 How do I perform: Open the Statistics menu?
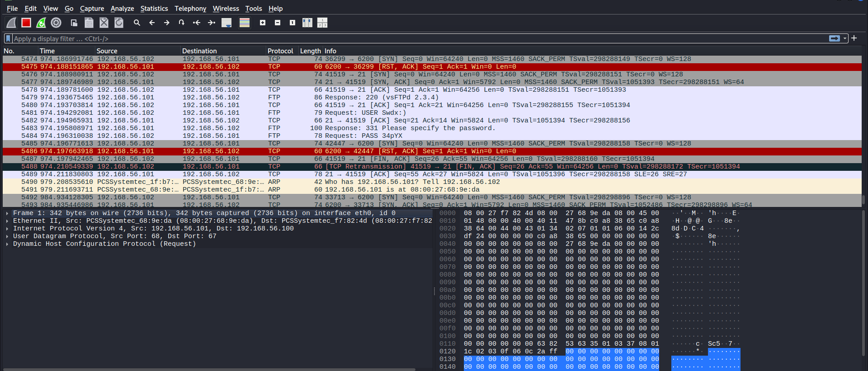click(x=154, y=9)
